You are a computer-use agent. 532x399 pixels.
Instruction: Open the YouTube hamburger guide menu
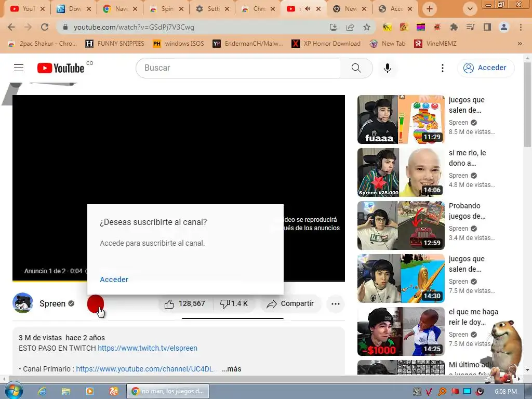19,68
